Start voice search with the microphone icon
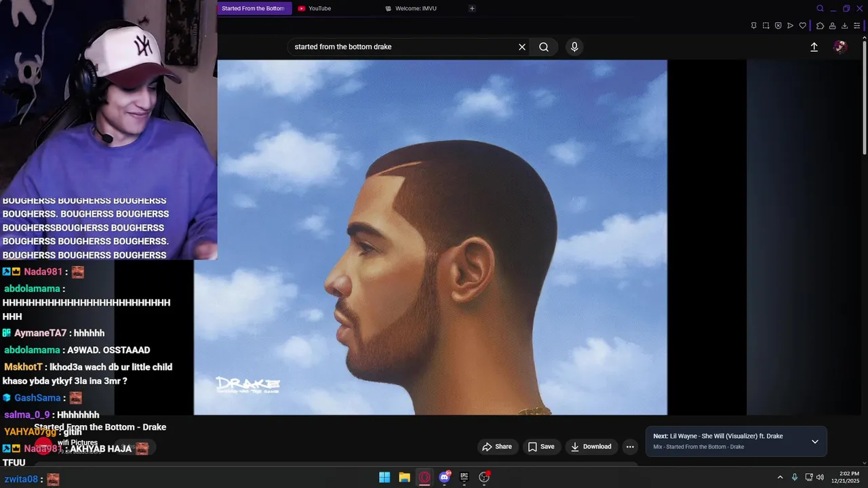 (x=574, y=47)
